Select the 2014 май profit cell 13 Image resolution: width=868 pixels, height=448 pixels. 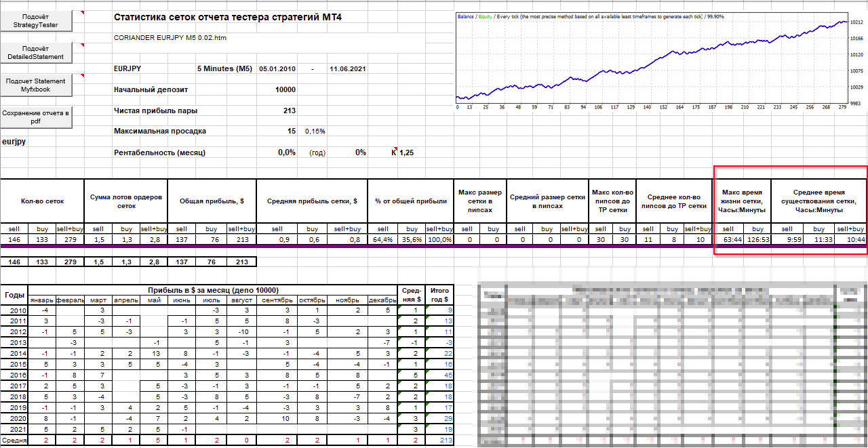point(155,353)
